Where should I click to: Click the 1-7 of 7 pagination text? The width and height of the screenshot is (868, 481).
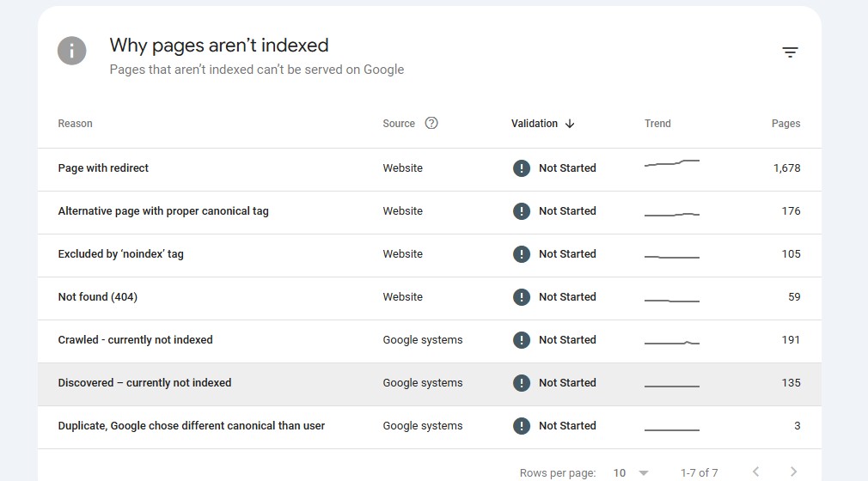click(700, 472)
